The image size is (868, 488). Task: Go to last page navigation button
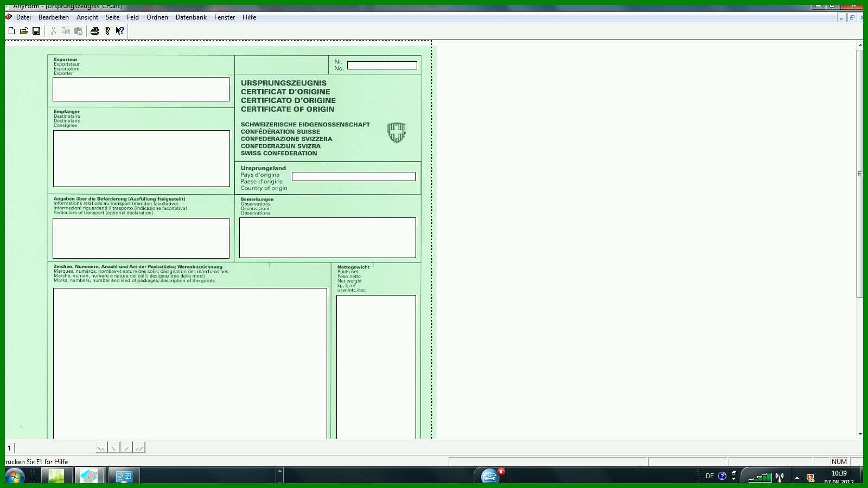(x=139, y=447)
